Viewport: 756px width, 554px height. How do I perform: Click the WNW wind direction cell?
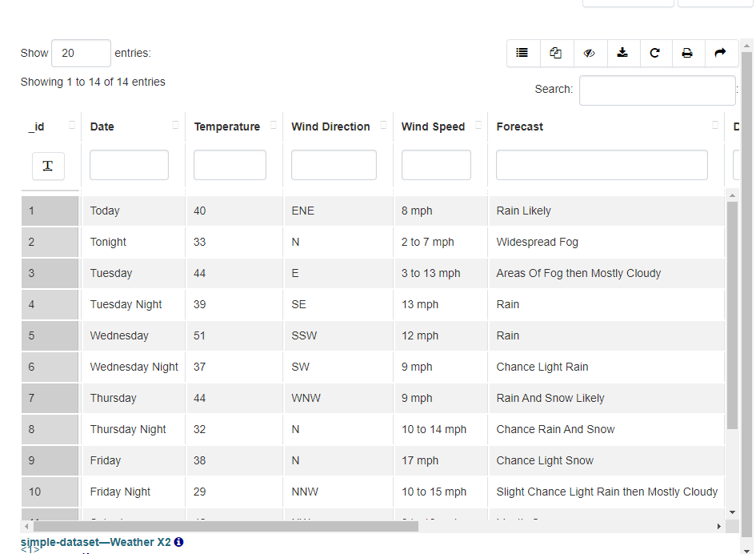point(338,398)
